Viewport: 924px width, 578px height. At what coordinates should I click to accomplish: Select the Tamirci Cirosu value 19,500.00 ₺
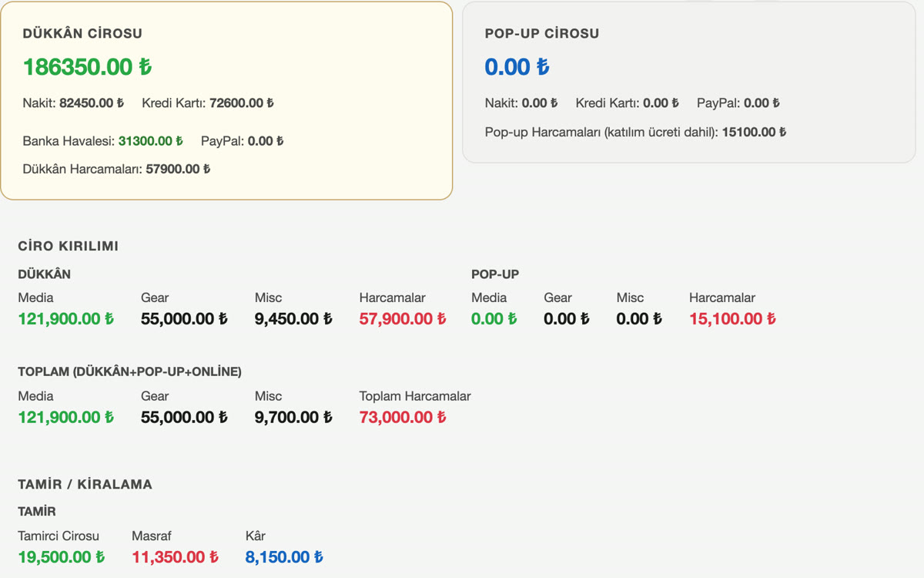click(x=62, y=556)
